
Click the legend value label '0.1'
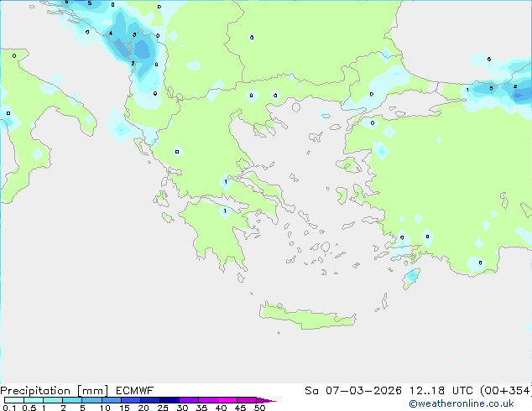pos(9,408)
